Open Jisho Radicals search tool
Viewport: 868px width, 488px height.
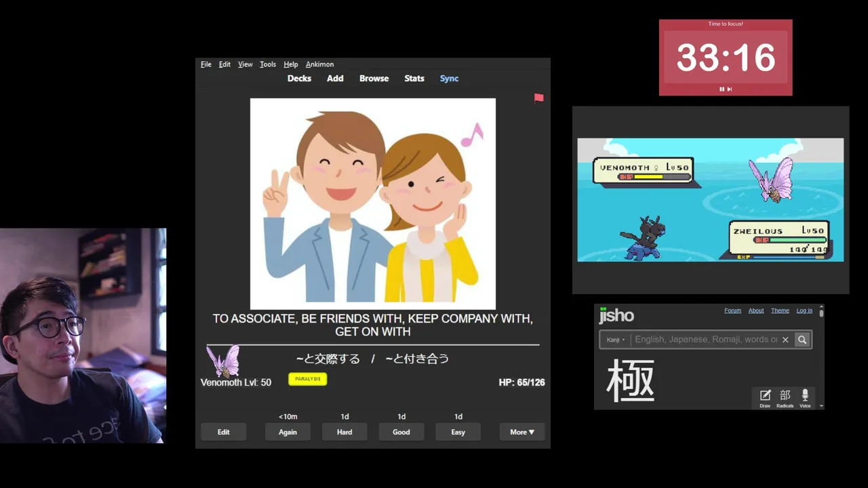(785, 398)
